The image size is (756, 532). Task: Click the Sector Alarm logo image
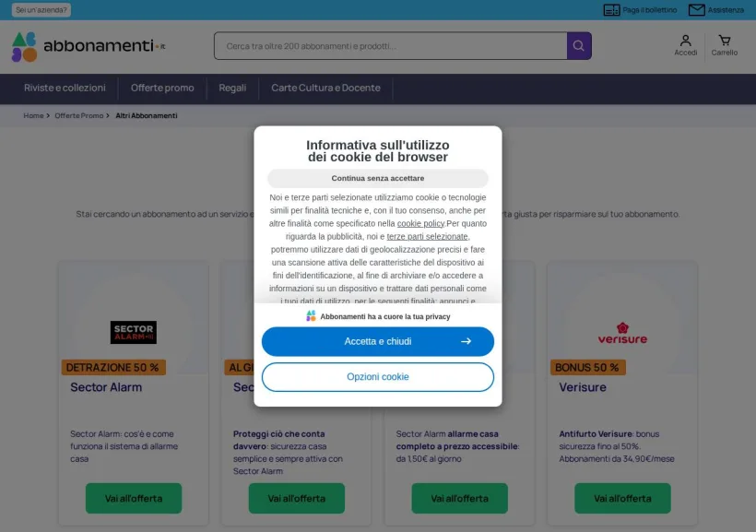coord(134,332)
